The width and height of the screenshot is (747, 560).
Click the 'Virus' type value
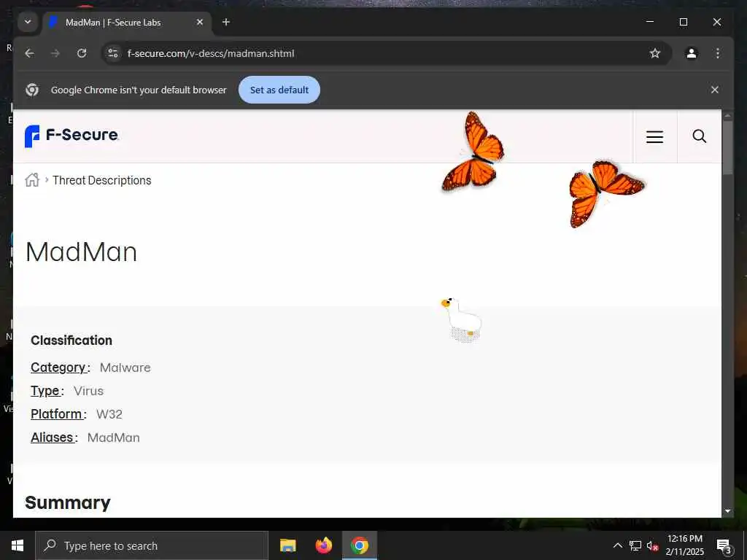click(88, 391)
